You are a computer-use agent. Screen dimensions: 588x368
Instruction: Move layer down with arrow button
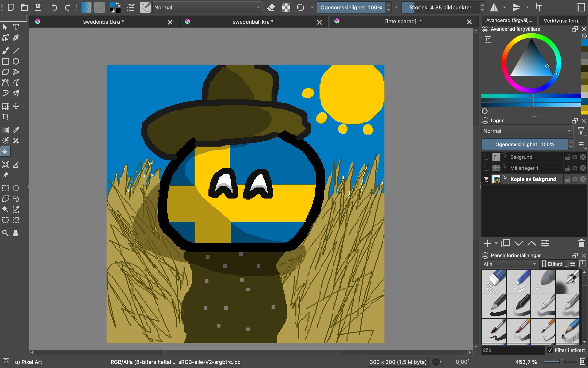[519, 243]
